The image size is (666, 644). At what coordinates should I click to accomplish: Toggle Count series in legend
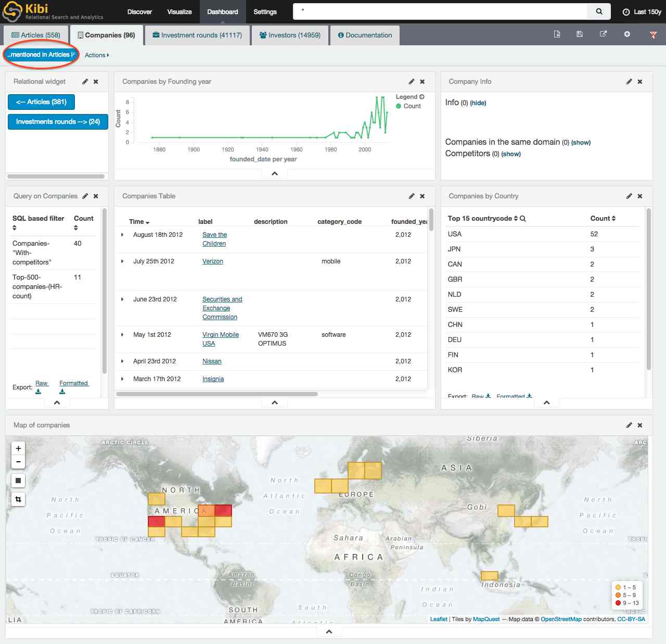coord(408,106)
